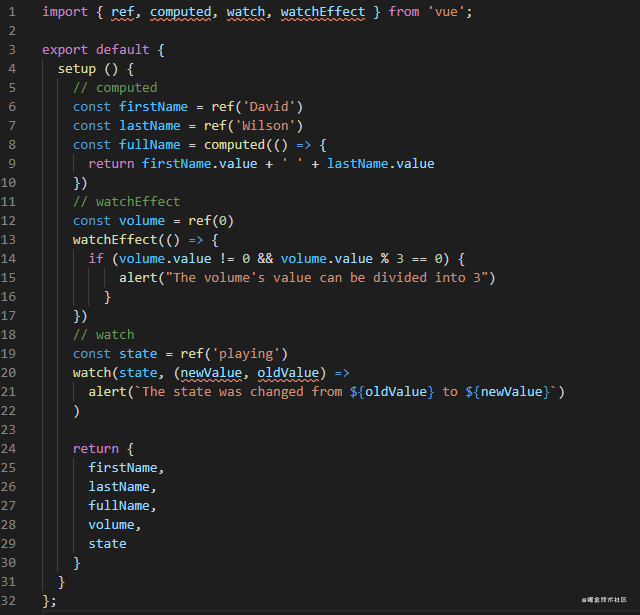The height and width of the screenshot is (615, 640).
Task: Click the 'David' string literal
Action: tap(269, 107)
